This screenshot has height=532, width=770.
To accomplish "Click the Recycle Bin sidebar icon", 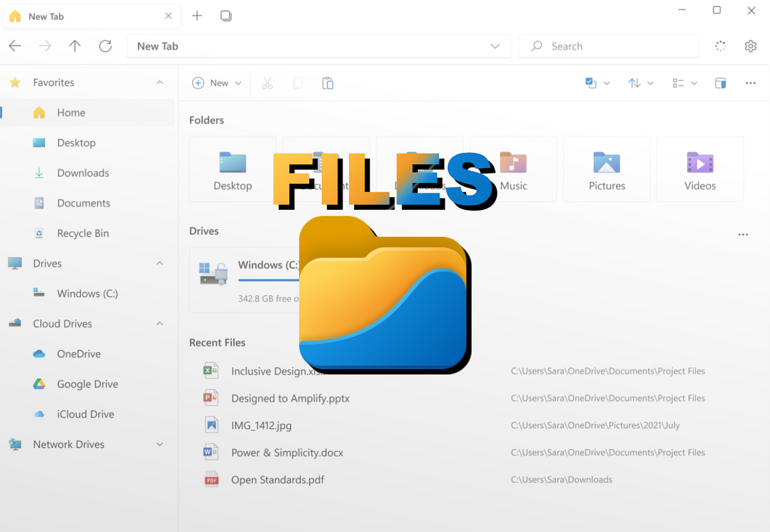I will 38,233.
